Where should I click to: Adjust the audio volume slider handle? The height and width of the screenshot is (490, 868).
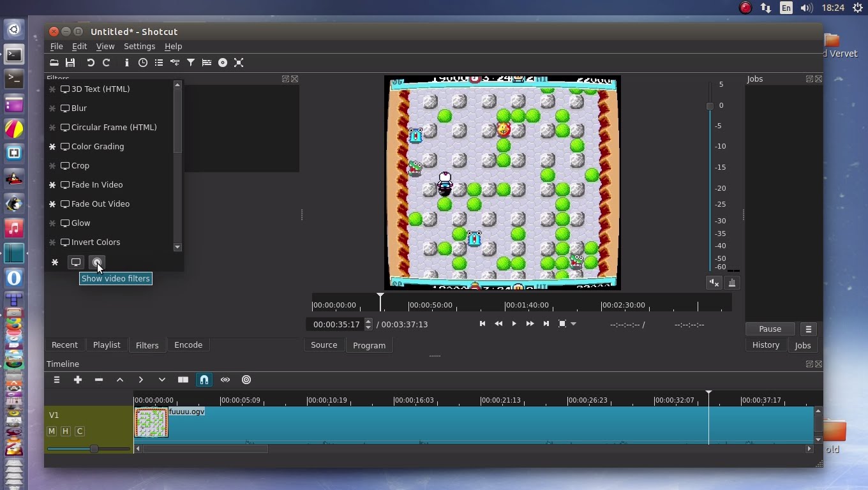click(x=710, y=106)
